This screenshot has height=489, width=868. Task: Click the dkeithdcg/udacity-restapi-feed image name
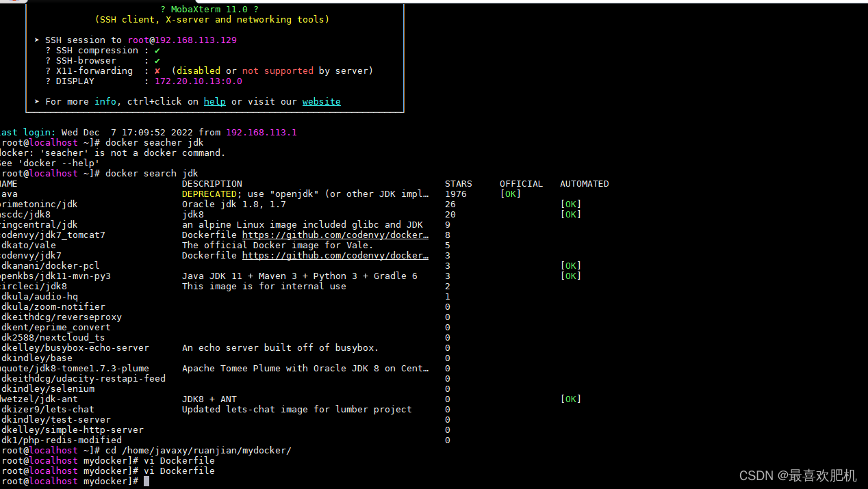(83, 378)
